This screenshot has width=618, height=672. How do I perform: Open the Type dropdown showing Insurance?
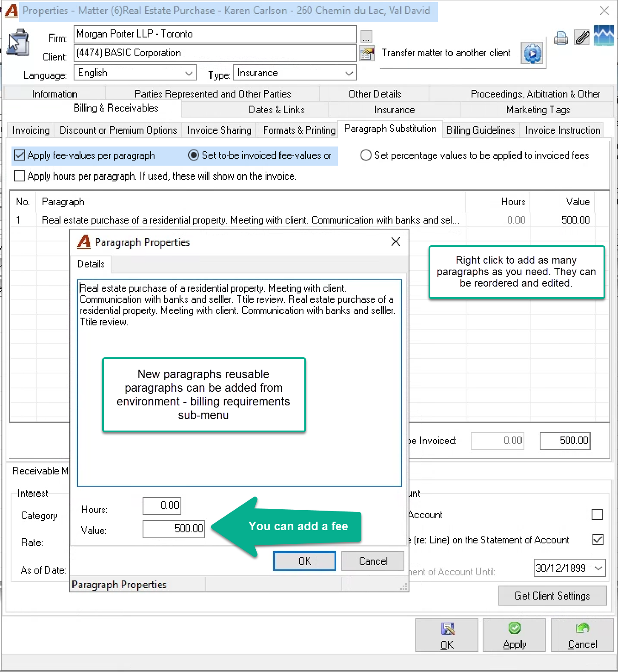pyautogui.click(x=295, y=73)
